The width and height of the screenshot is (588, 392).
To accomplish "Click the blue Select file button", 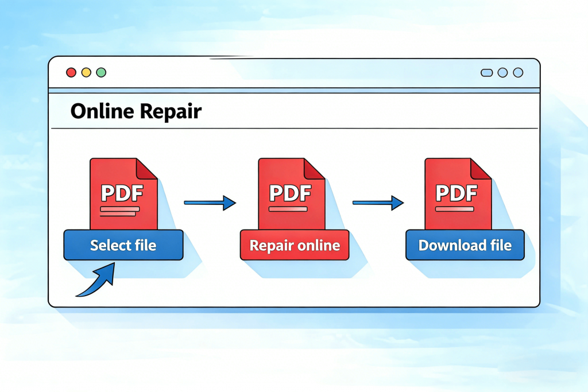I will click(123, 245).
